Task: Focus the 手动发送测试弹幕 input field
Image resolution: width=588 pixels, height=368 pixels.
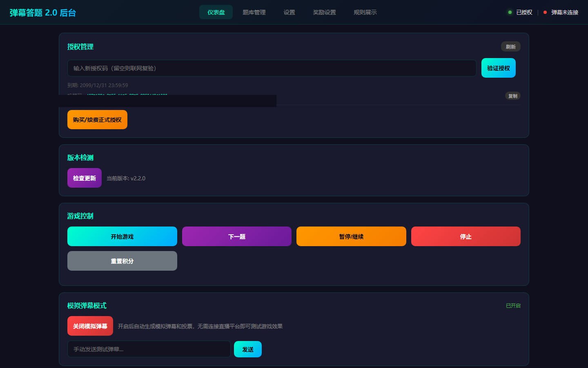Action: (149, 349)
